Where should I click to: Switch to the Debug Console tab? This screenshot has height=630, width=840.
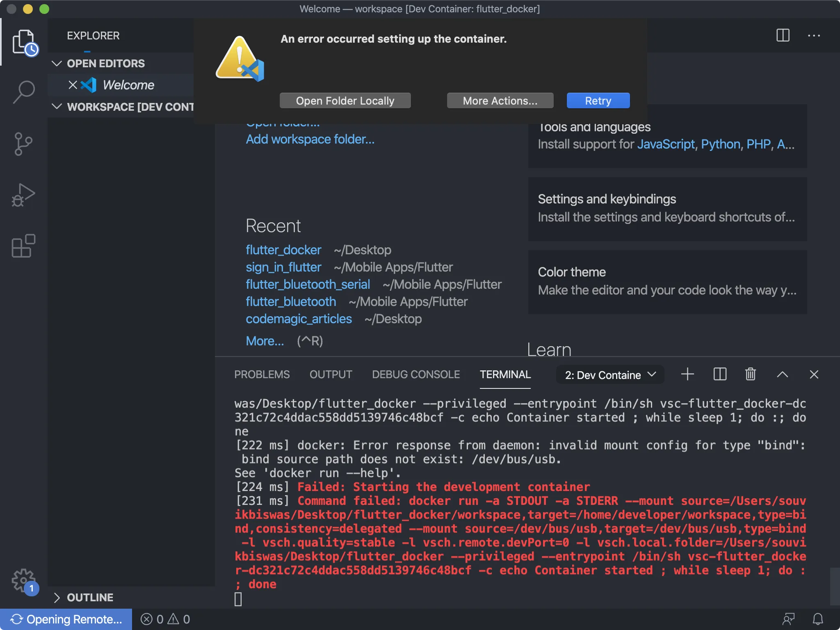[x=415, y=374]
